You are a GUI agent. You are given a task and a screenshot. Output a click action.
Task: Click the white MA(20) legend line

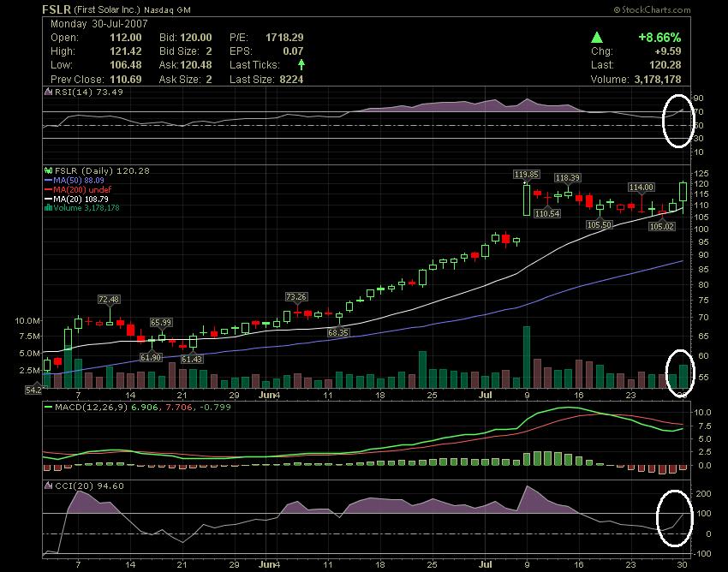[48, 199]
